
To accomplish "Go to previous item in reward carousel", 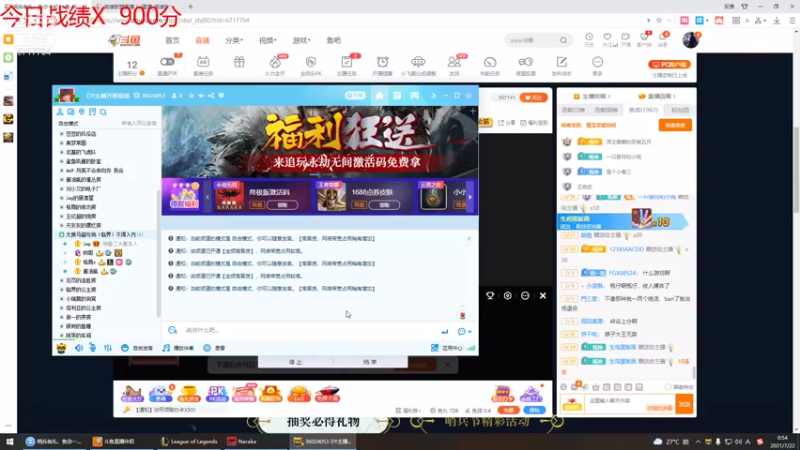I will 207,197.
